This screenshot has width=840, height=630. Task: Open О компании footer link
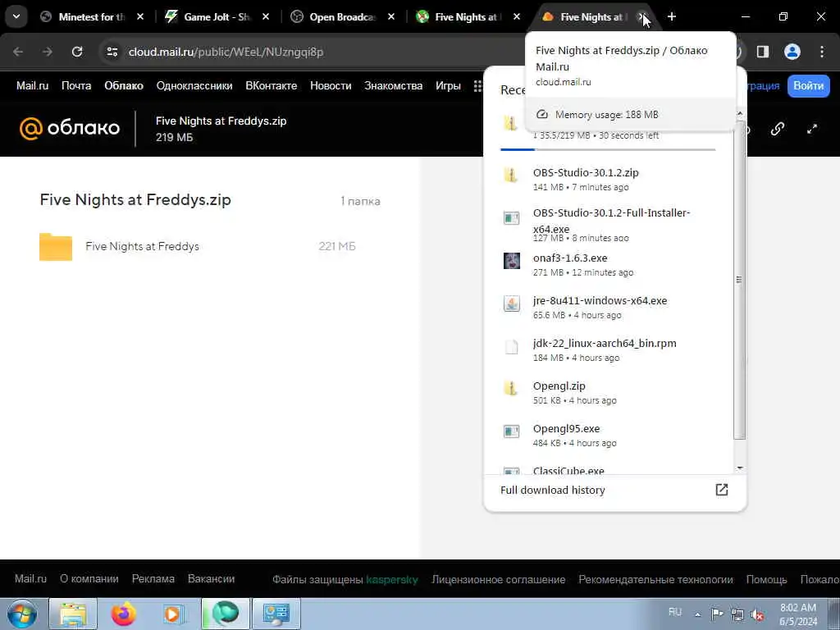89,579
